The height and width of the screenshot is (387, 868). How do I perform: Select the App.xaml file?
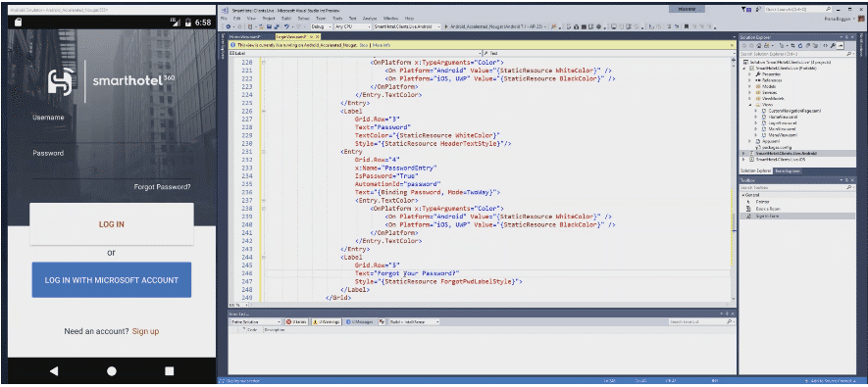[771, 141]
